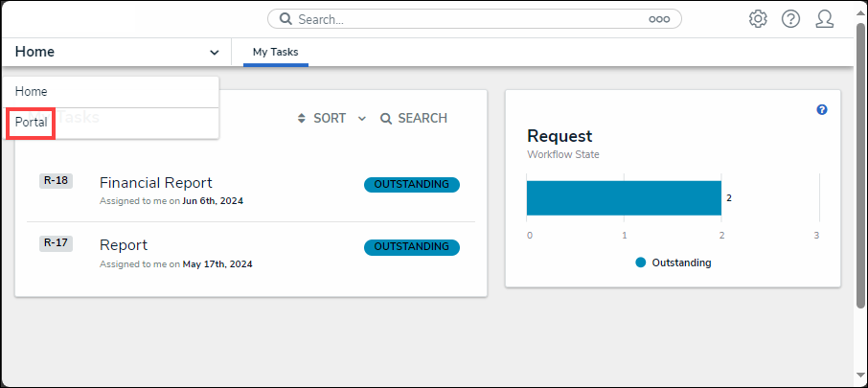Expand the chevron next to SORT
The height and width of the screenshot is (388, 868).
coord(362,119)
